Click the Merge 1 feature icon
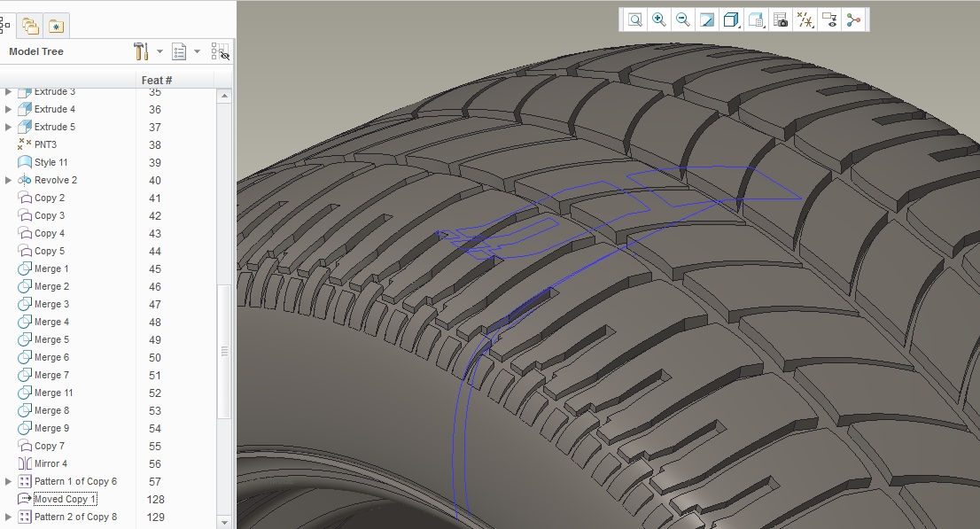Image resolution: width=980 pixels, height=529 pixels. (x=25, y=268)
